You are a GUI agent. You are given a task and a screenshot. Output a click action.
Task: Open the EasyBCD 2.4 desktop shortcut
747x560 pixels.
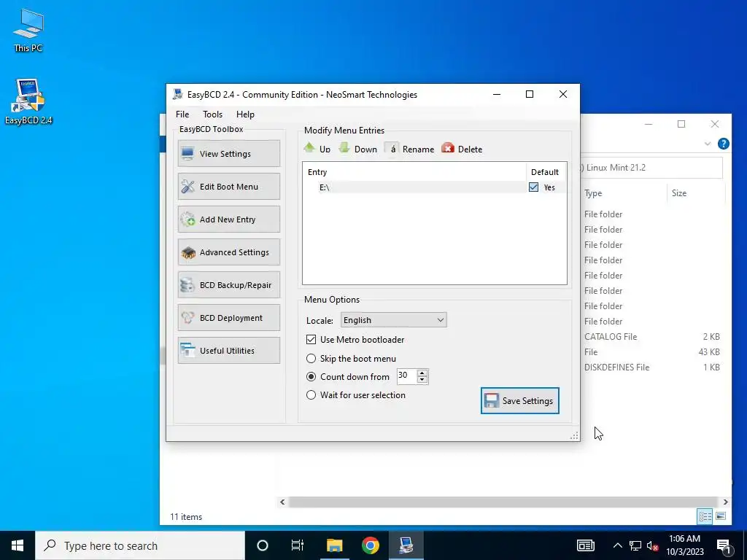click(28, 101)
